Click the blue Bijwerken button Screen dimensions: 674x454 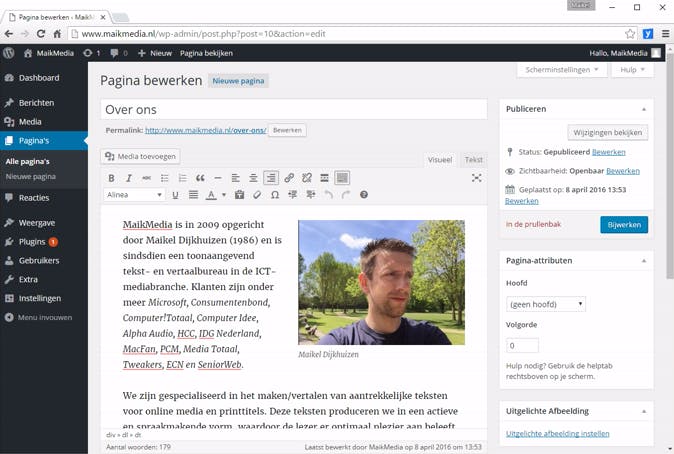tap(623, 225)
